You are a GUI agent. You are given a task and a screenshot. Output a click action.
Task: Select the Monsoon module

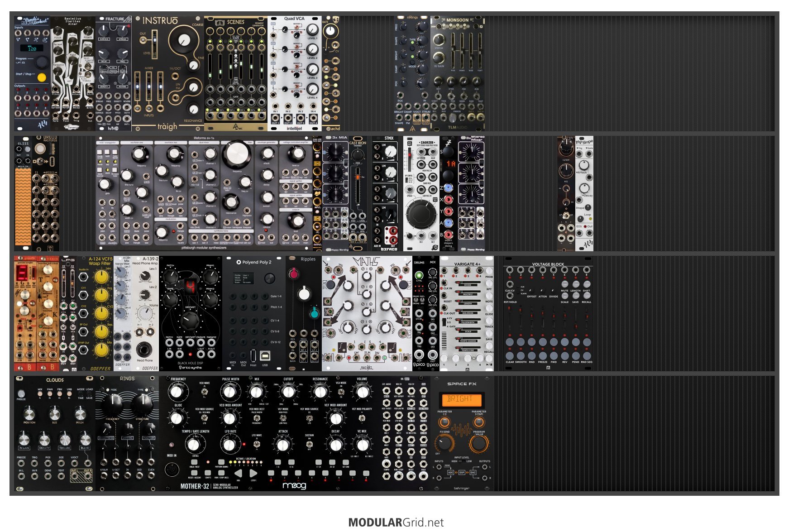click(457, 74)
